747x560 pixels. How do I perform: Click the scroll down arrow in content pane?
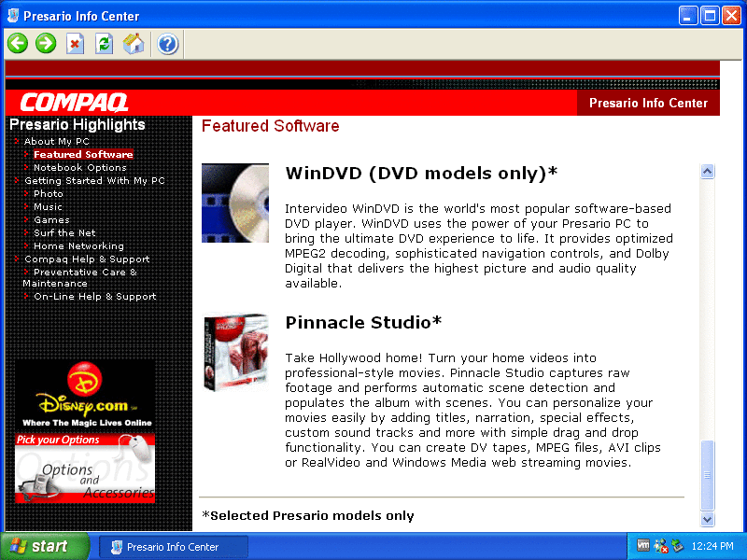click(x=708, y=519)
